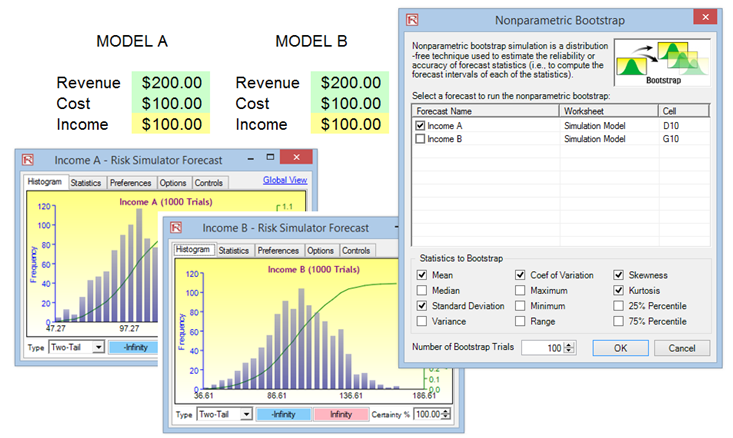Image resolution: width=733 pixels, height=438 pixels.
Task: Toggle the Kurtosis checkbox
Action: [x=618, y=290]
